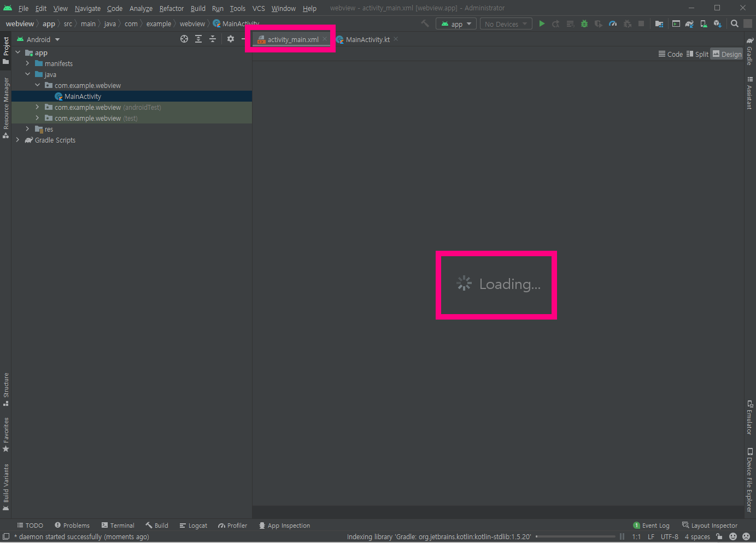The height and width of the screenshot is (543, 756).
Task: Click Run with Coverage icon
Action: point(599,23)
